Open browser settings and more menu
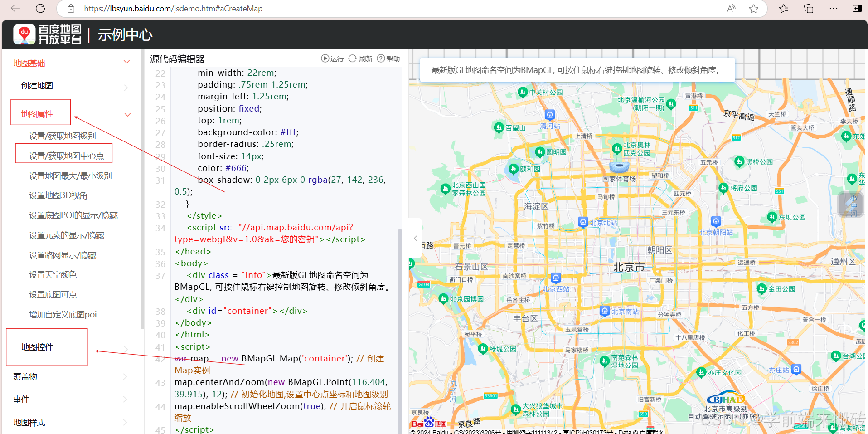Image resolution: width=868 pixels, height=434 pixels. click(834, 9)
